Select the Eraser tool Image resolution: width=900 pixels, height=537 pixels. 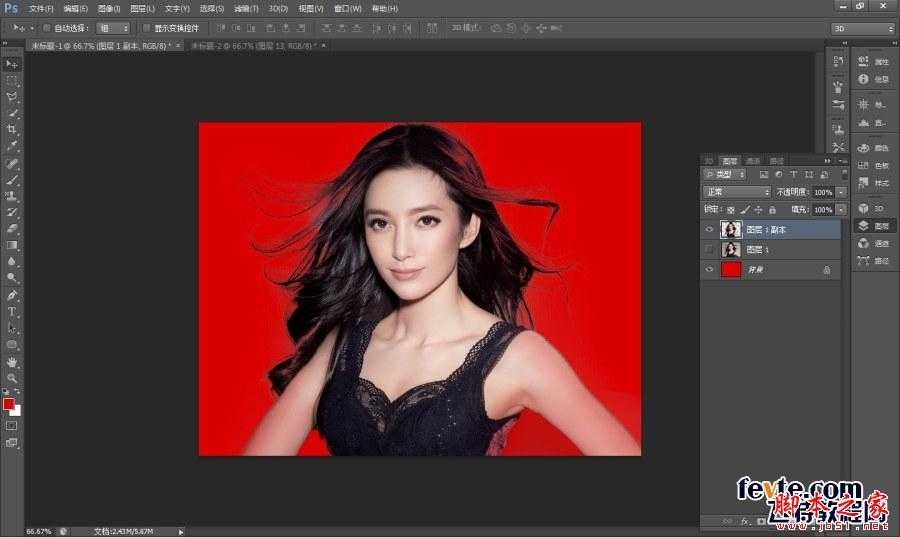11,228
